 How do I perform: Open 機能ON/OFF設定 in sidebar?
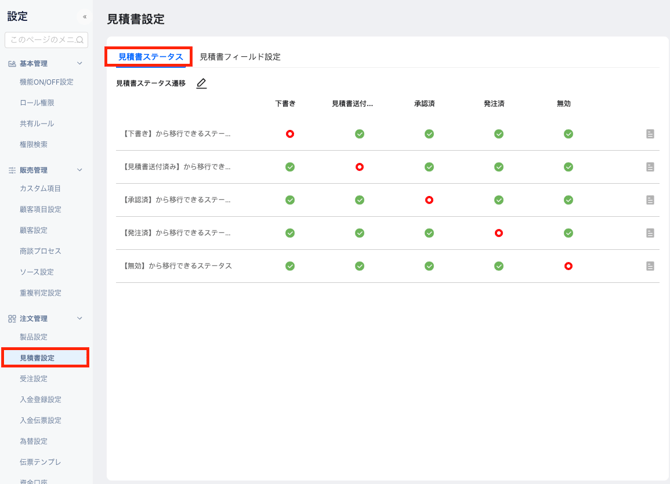46,82
